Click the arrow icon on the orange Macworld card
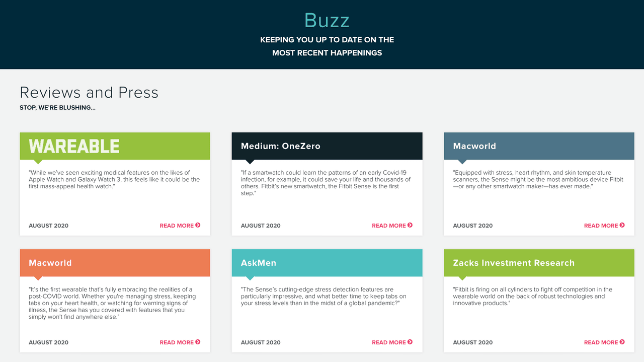This screenshot has width=644, height=362. (x=198, y=342)
